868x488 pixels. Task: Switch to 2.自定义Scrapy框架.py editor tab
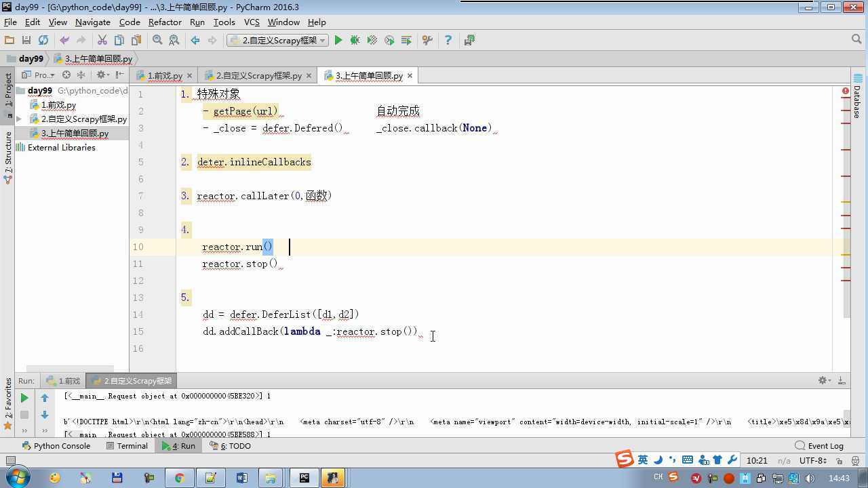pyautogui.click(x=258, y=76)
